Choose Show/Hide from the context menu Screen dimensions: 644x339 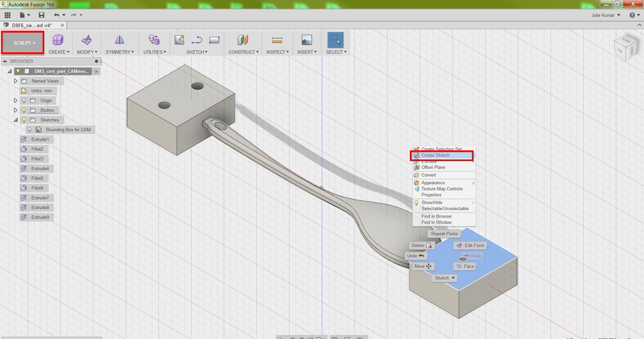pyautogui.click(x=443, y=202)
